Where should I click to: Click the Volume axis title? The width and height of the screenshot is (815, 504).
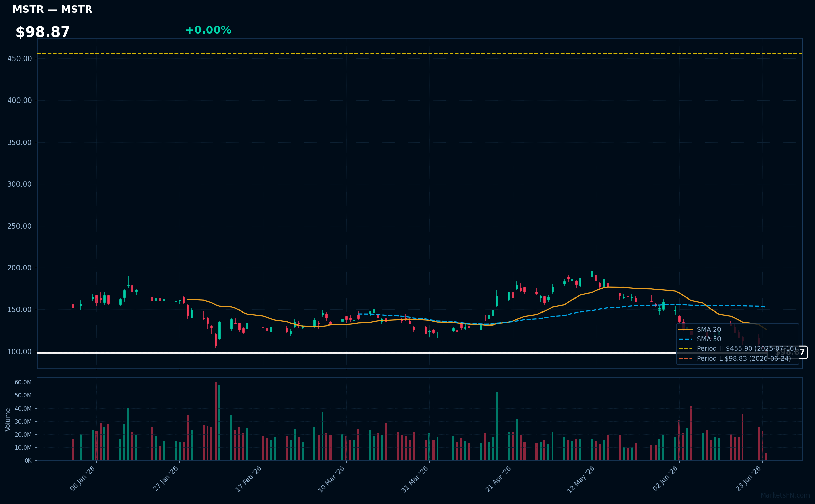(x=8, y=420)
